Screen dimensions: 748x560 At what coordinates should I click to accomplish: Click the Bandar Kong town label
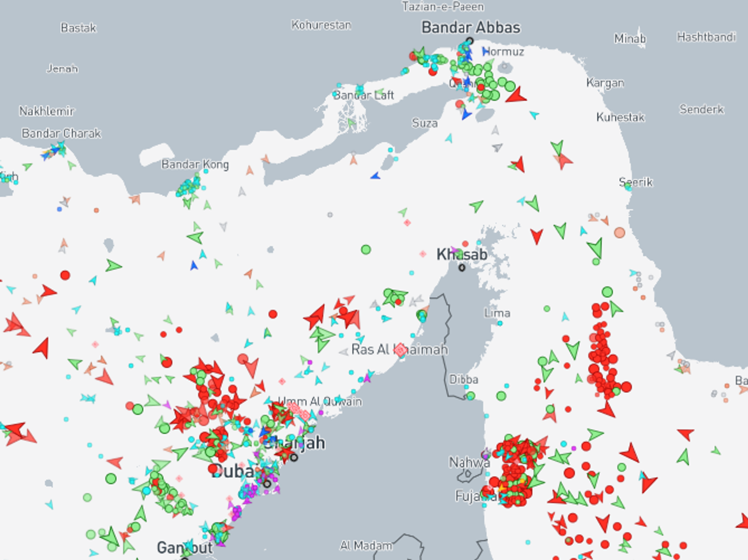click(x=195, y=164)
